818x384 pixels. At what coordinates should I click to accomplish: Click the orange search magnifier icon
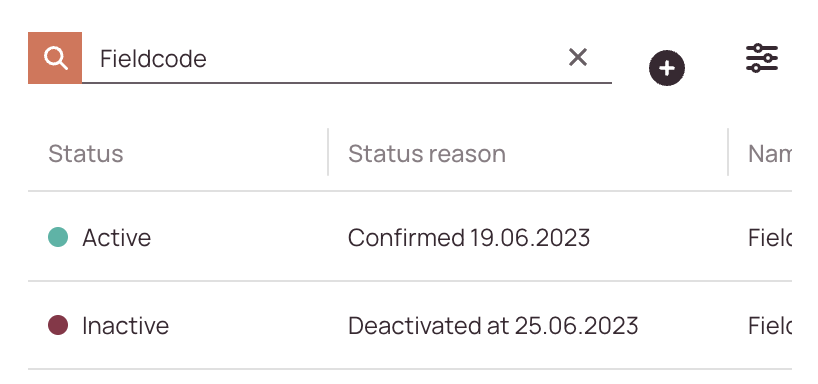55,58
